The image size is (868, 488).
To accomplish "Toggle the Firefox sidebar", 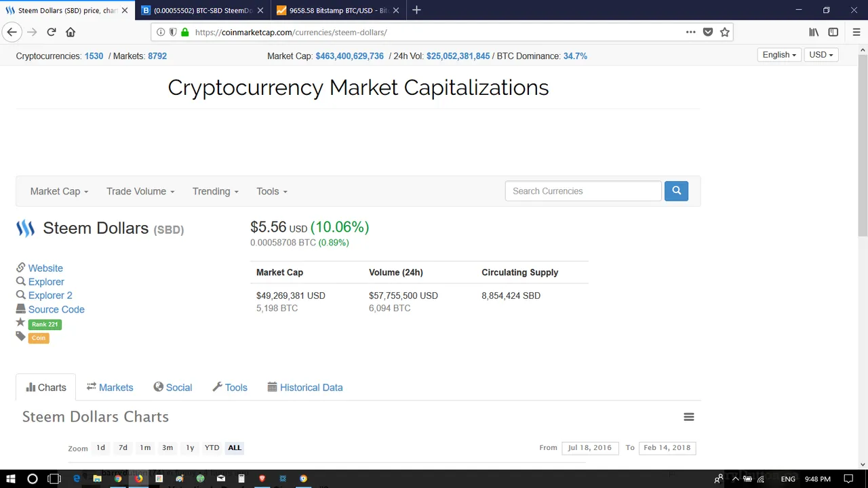I will point(833,32).
